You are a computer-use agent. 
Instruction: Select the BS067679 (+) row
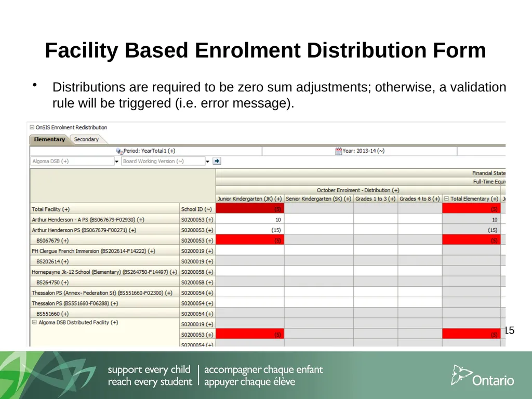point(104,241)
